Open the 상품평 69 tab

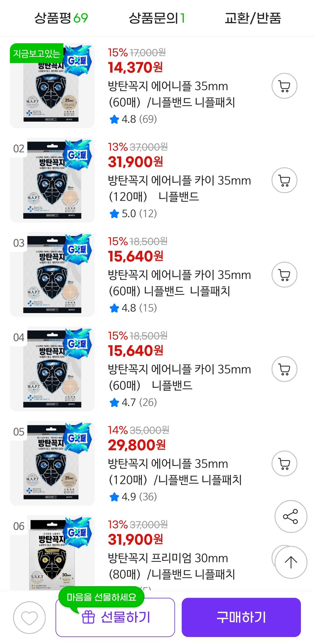[x=61, y=18]
